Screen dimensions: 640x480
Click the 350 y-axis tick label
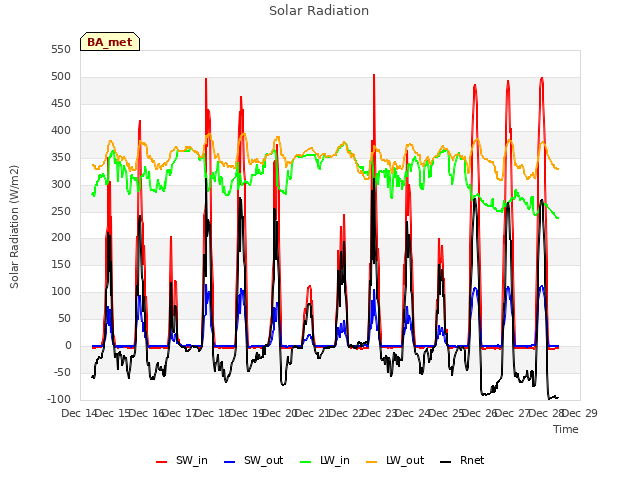[x=61, y=157]
